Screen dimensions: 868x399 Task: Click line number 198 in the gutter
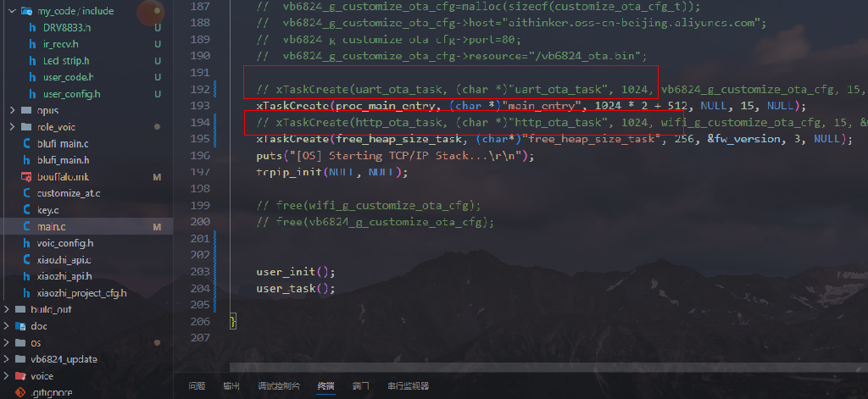(x=199, y=189)
